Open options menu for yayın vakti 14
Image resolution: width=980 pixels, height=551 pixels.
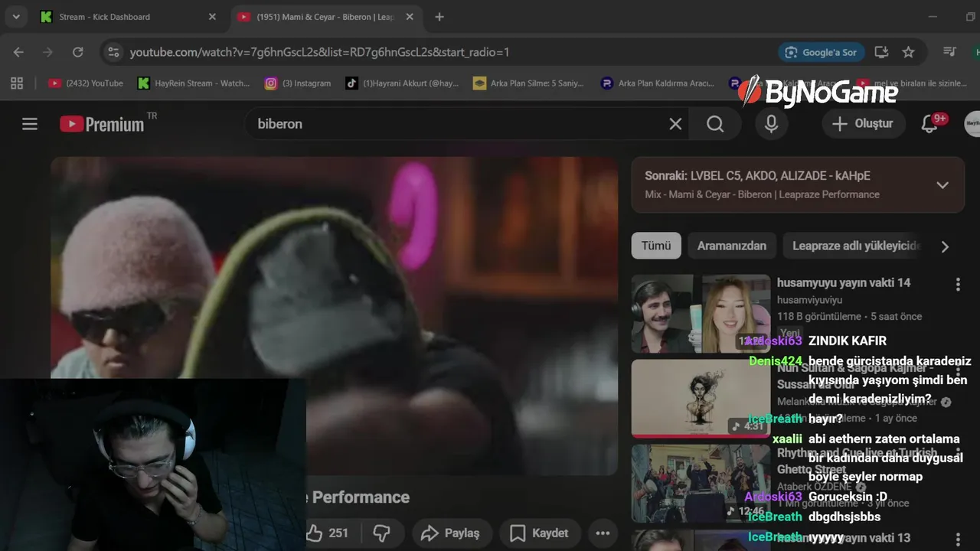click(x=958, y=285)
